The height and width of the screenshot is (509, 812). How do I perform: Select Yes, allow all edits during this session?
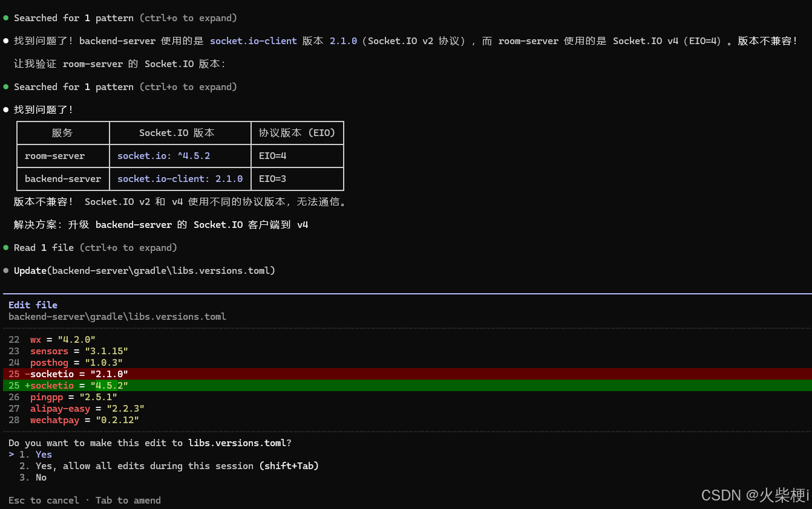[169, 466]
